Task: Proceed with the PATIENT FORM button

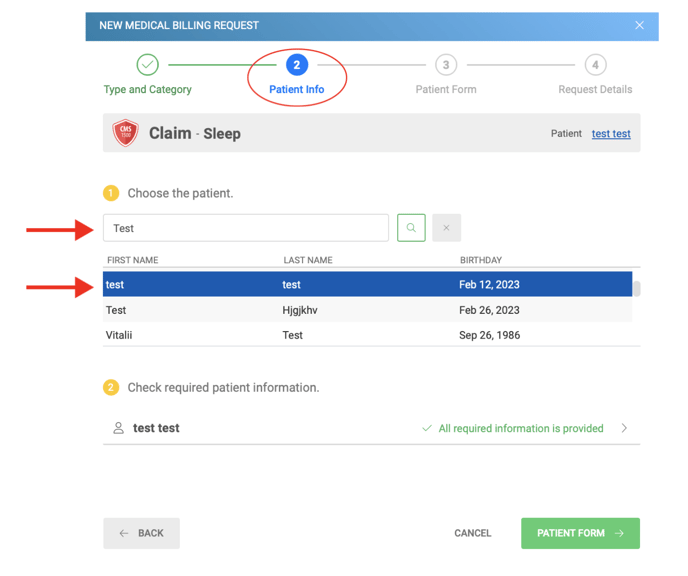Action: [x=580, y=533]
